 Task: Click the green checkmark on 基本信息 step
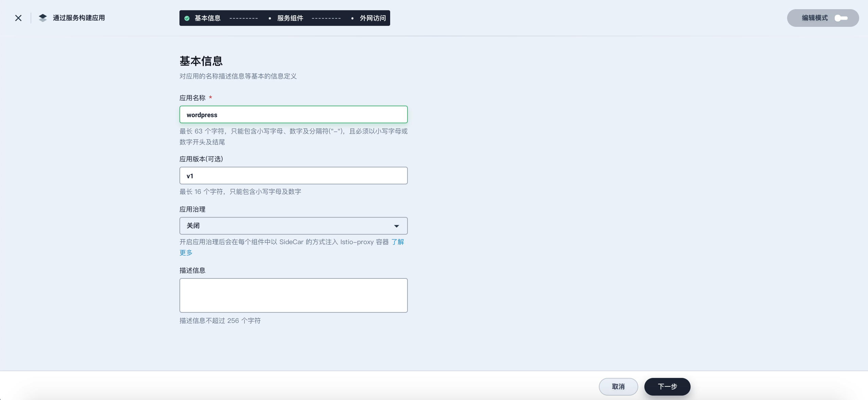click(187, 18)
